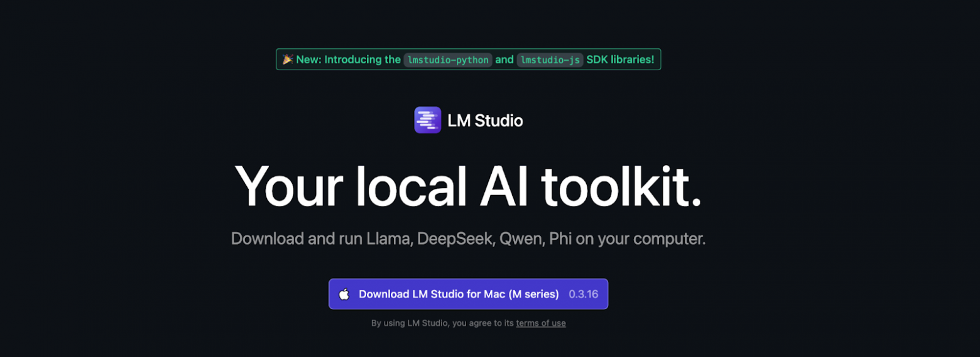Download LM Studio for Mac (M series)
The height and width of the screenshot is (357, 980).
468,294
